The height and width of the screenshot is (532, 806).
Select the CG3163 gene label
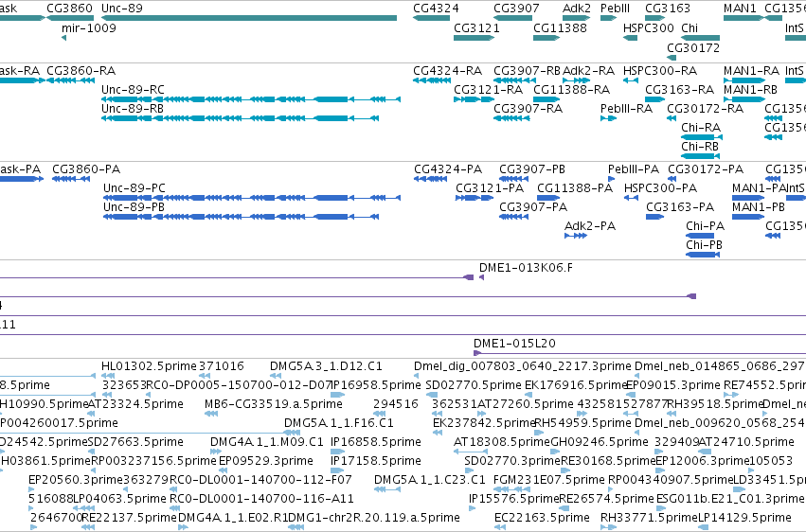[x=668, y=9]
